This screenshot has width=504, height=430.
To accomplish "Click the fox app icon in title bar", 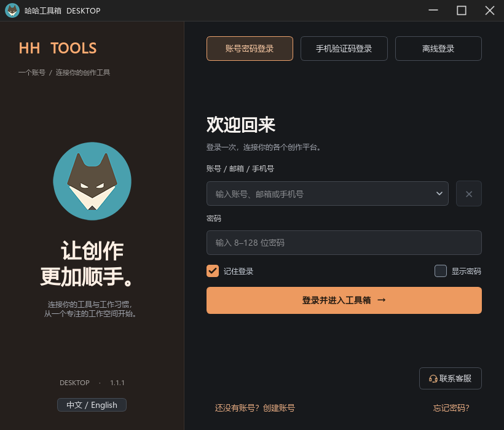I will coord(12,10).
